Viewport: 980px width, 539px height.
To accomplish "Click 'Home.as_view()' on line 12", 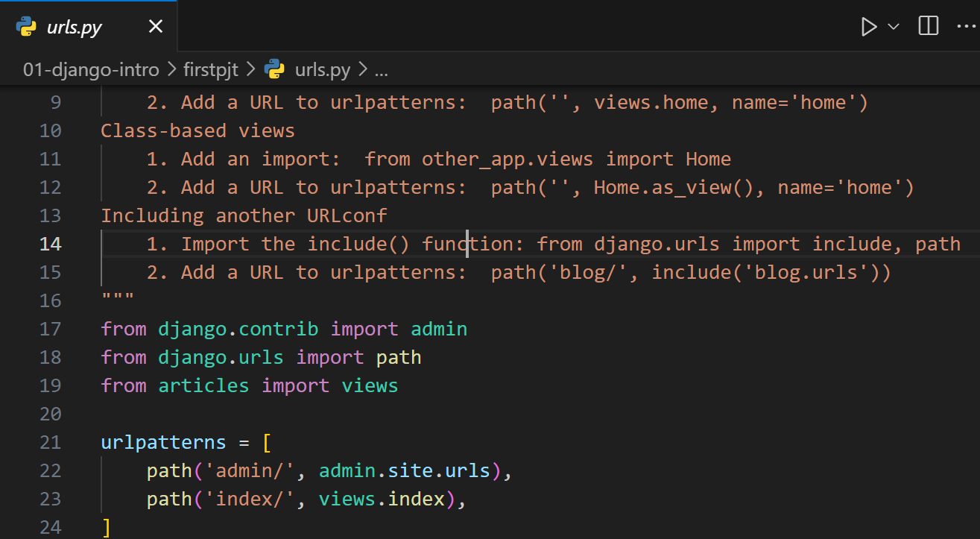I will click(674, 187).
